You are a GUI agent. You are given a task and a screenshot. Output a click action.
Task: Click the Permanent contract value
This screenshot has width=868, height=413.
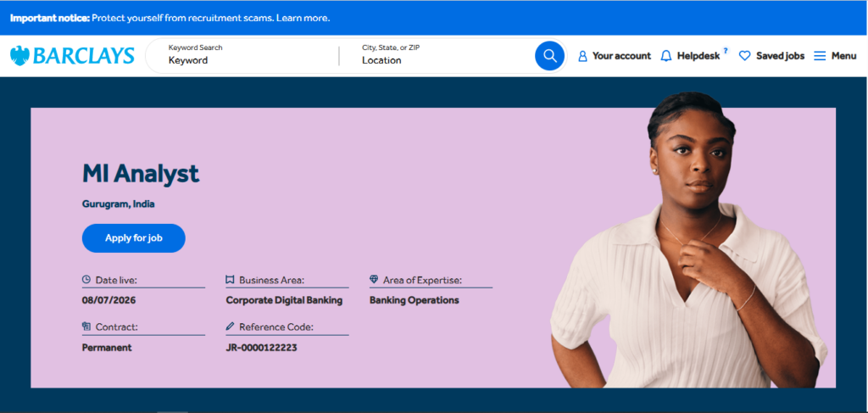pyautogui.click(x=107, y=348)
